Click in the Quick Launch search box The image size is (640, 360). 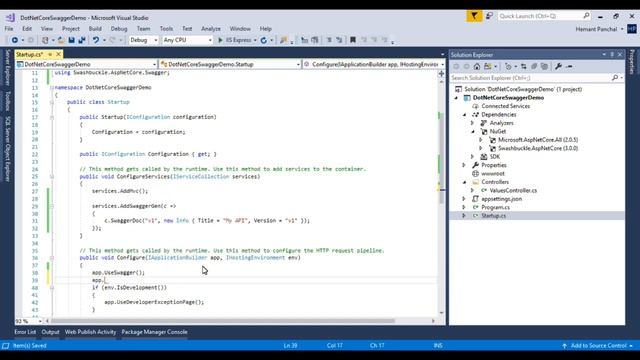(x=544, y=16)
